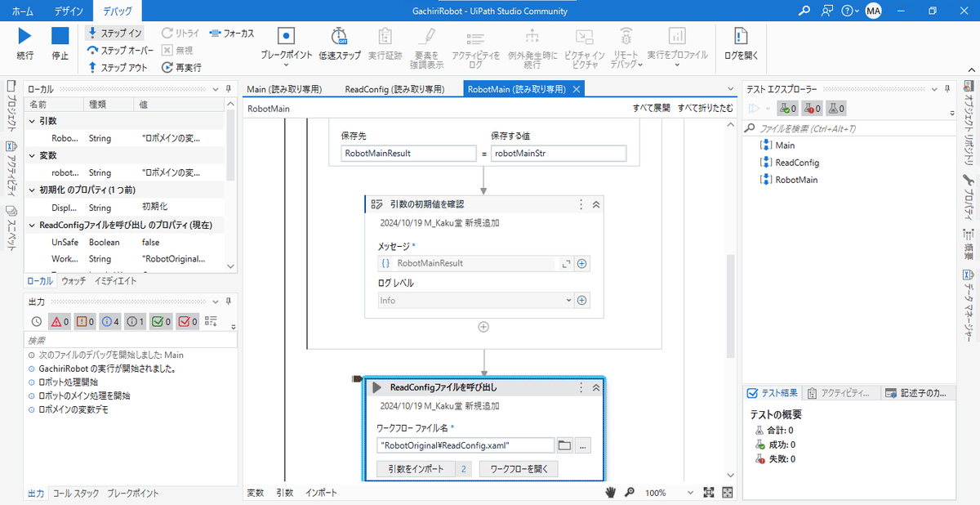Open the ReadConfig (読み取り専用) document tab
Screen dimensions: 980x505
coord(394,89)
